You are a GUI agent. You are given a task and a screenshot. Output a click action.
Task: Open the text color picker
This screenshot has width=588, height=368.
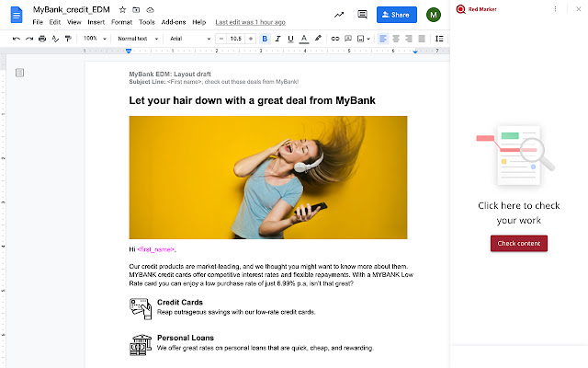click(304, 39)
